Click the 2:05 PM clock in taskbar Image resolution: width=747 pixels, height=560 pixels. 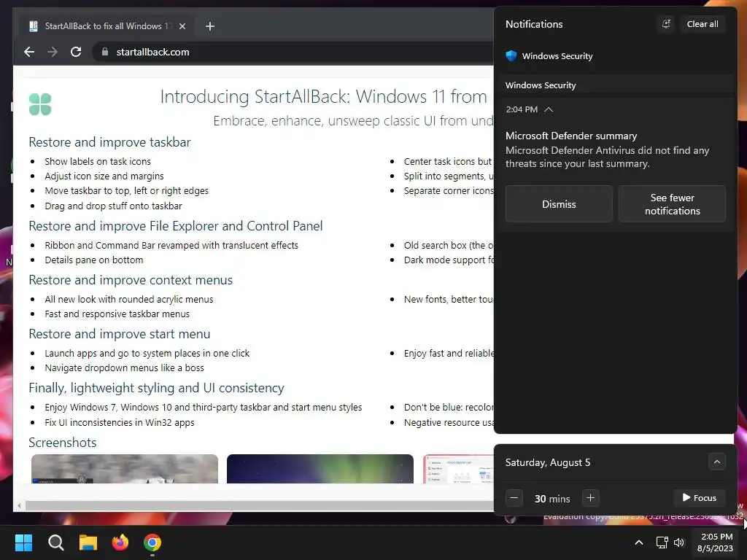[715, 542]
